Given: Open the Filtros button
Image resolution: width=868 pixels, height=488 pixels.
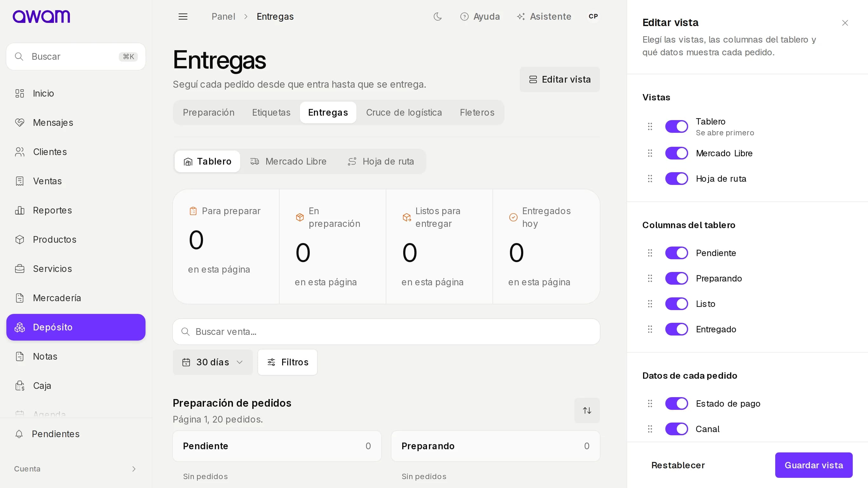Looking at the screenshot, I should click(x=288, y=362).
